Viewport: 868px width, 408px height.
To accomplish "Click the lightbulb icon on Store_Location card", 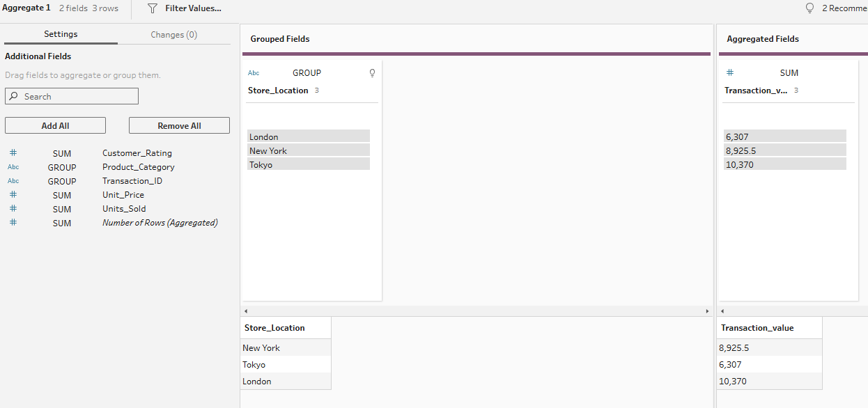I will pos(372,73).
